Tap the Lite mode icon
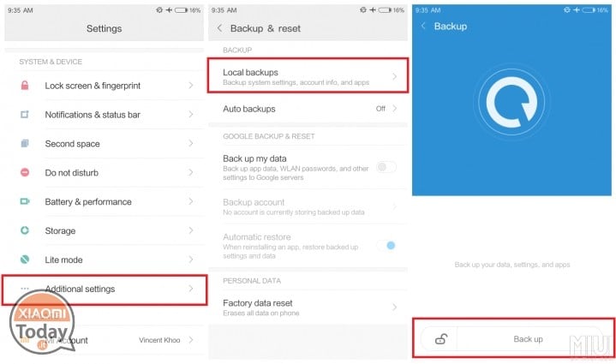616x364 pixels. [x=25, y=260]
